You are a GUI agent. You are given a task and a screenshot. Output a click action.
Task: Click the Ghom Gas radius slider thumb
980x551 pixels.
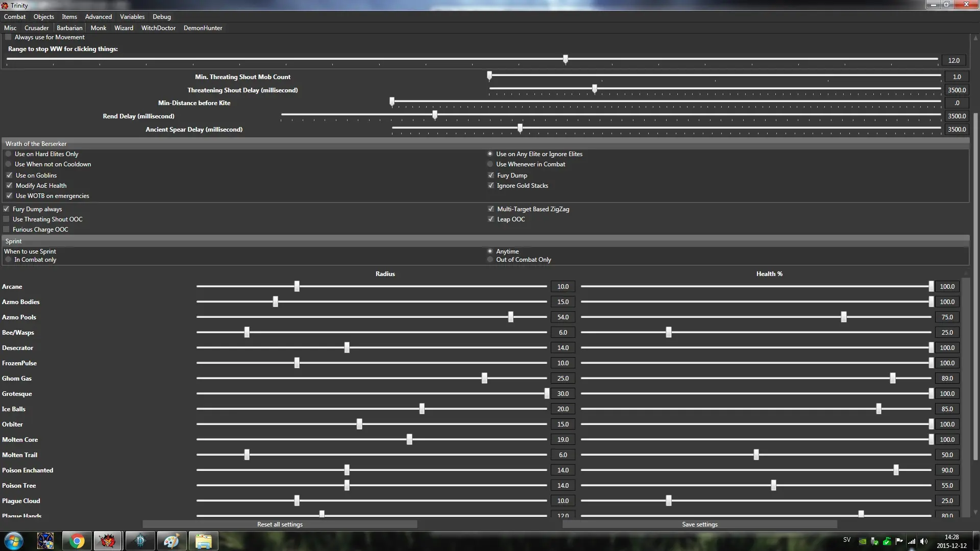coord(484,379)
